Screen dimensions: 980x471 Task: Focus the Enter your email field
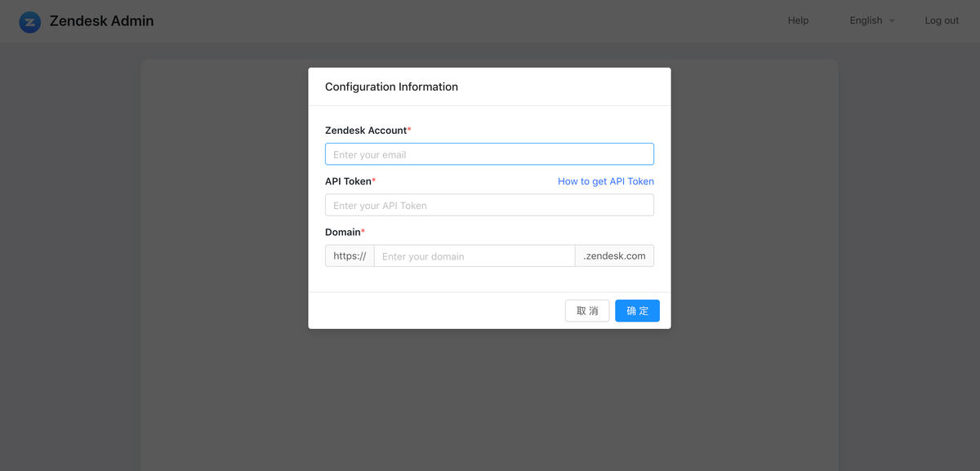(489, 154)
